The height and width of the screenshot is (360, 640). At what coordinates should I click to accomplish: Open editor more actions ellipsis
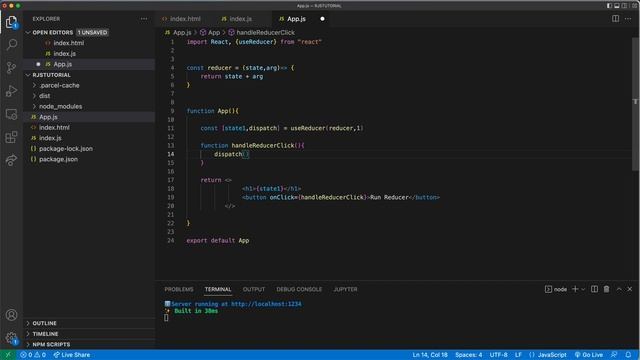tap(628, 19)
